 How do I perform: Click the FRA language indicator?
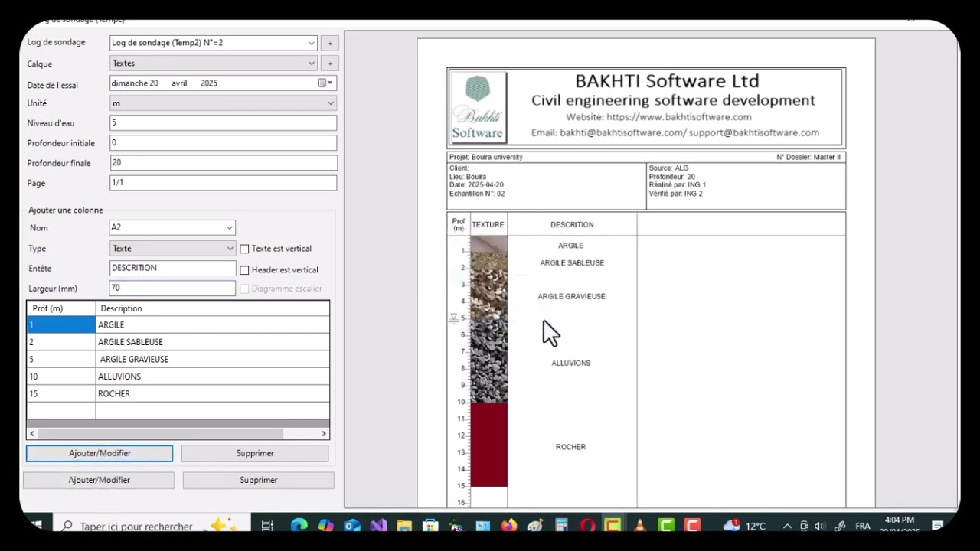pos(862,526)
